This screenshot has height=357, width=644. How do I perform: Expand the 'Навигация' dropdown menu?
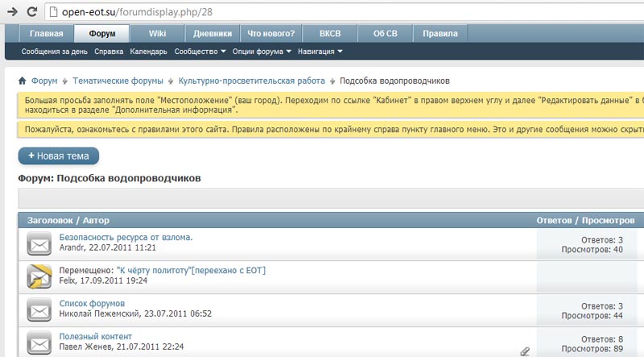320,52
